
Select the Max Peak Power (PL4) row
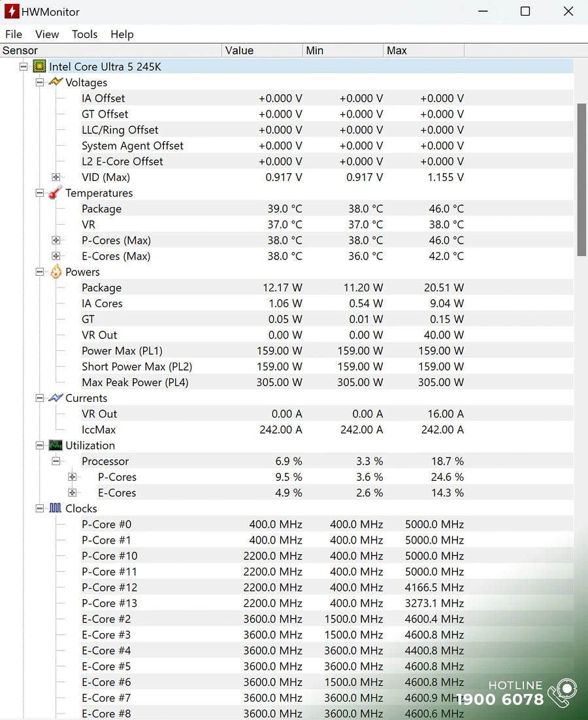point(327,382)
